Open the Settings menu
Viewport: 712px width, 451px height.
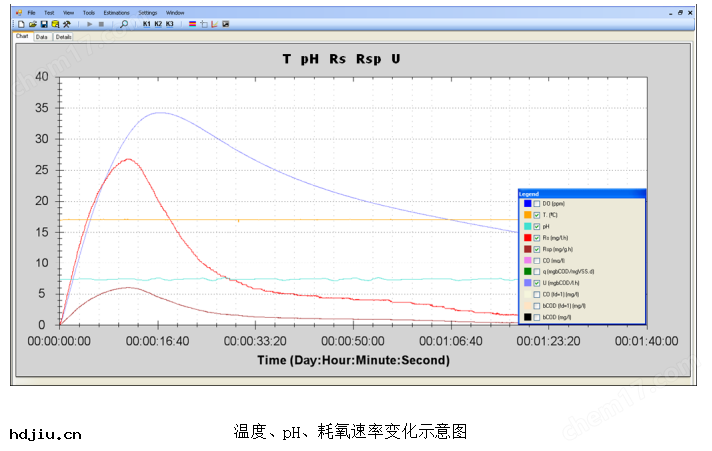[x=147, y=12]
